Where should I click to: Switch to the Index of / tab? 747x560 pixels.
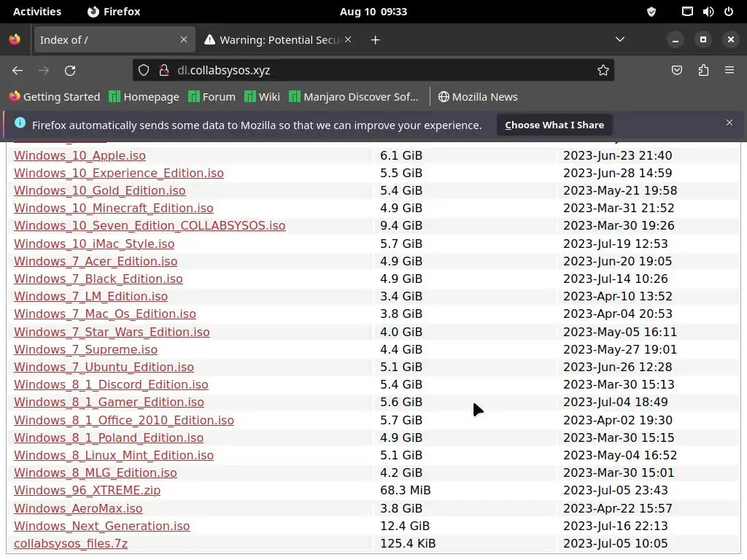coord(114,39)
